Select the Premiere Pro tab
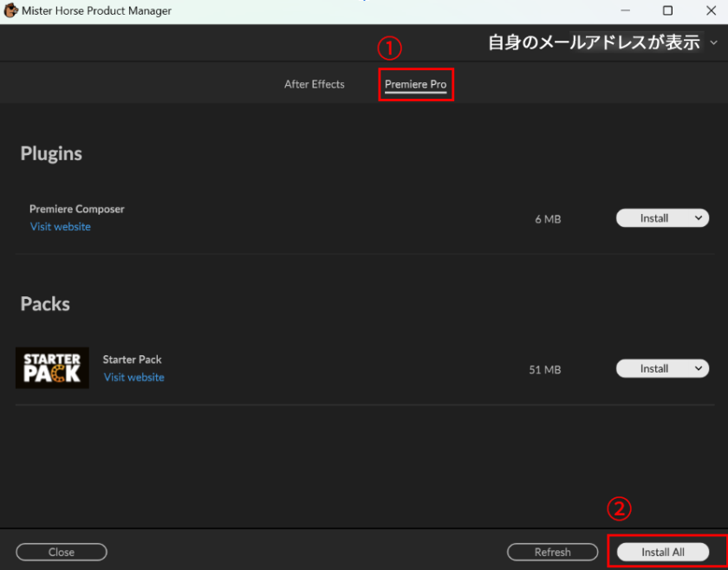728x570 pixels. click(x=415, y=85)
